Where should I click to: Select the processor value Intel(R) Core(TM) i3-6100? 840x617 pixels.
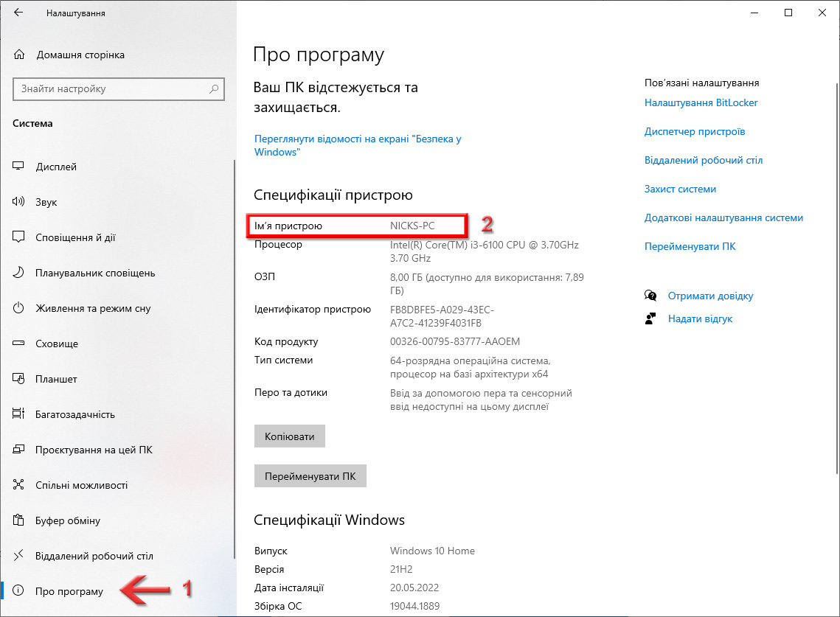click(485, 251)
